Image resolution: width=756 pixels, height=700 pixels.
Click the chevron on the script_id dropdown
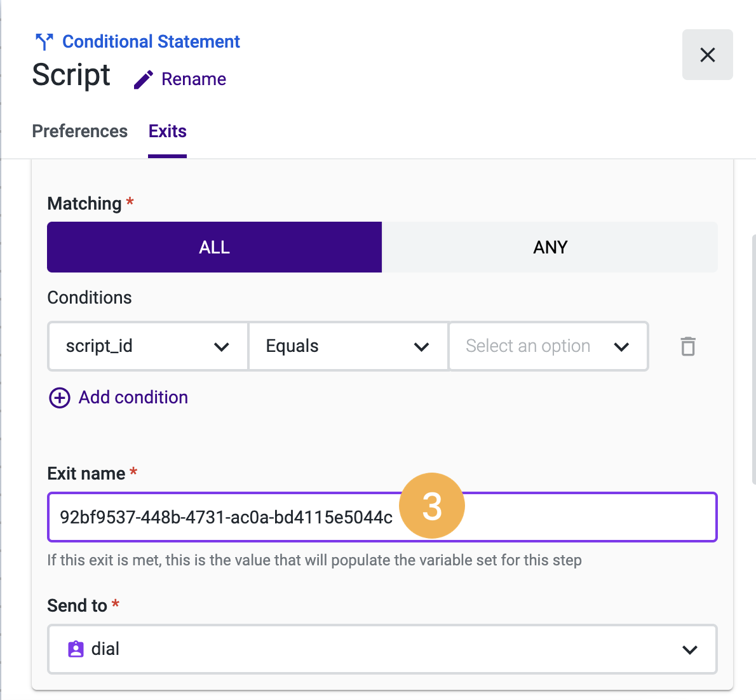point(221,347)
